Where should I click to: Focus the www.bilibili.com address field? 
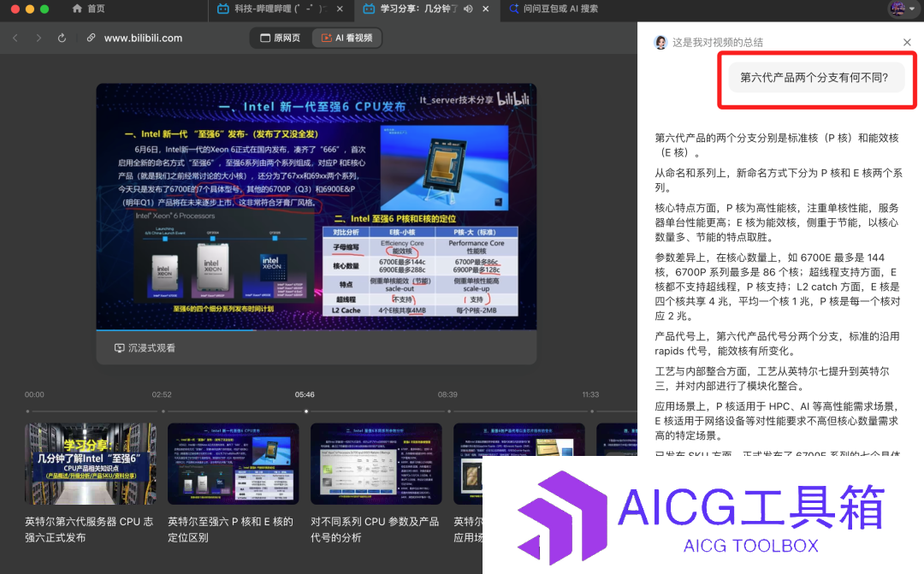pyautogui.click(x=143, y=38)
